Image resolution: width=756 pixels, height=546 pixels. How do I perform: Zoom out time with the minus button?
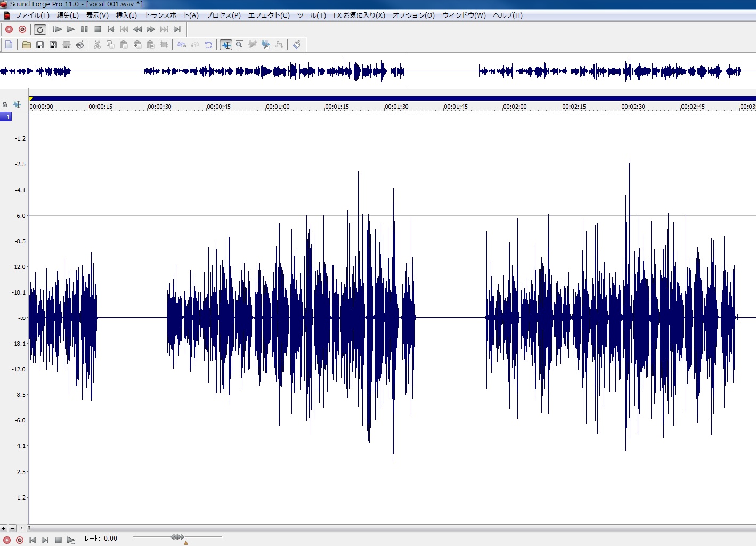(12, 528)
